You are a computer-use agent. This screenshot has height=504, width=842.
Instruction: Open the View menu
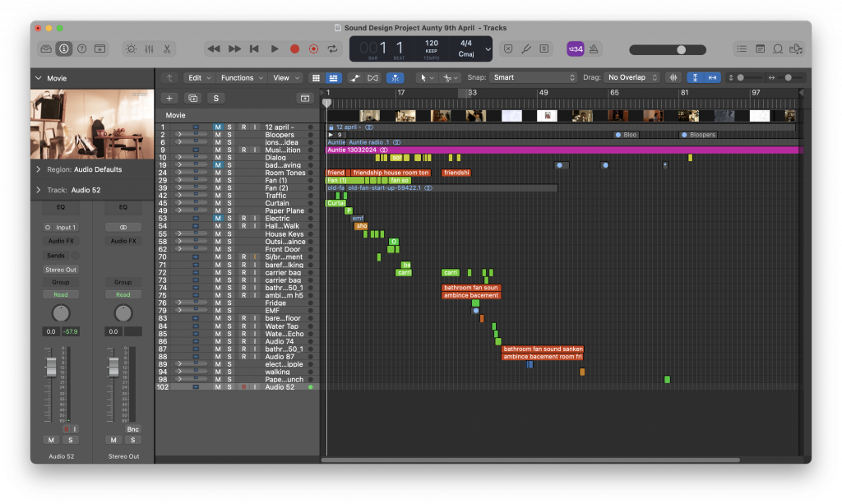click(285, 78)
